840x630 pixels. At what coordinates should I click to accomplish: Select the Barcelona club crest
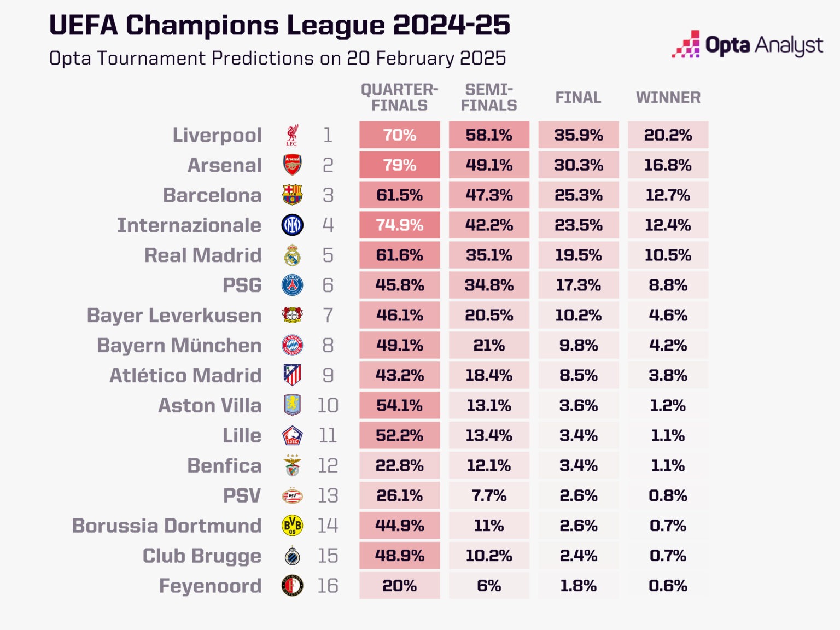(x=292, y=195)
